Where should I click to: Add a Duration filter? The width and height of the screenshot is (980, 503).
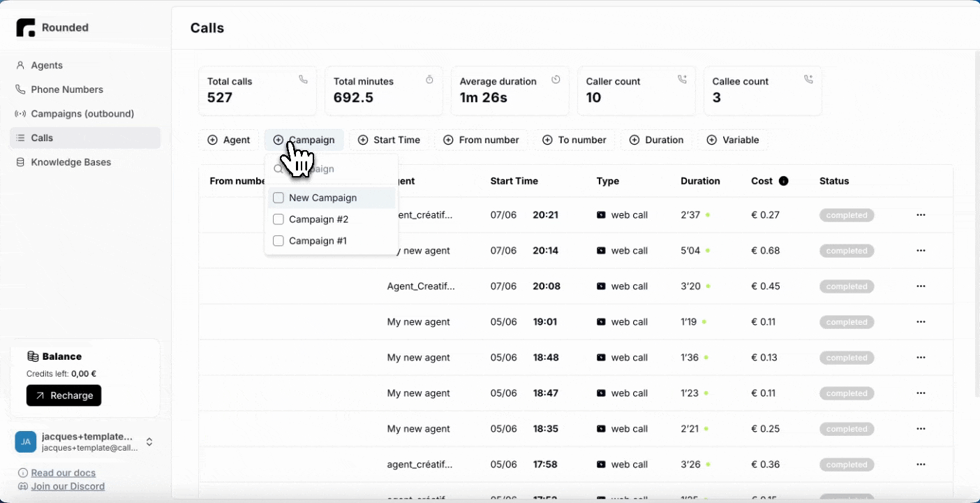tap(656, 140)
